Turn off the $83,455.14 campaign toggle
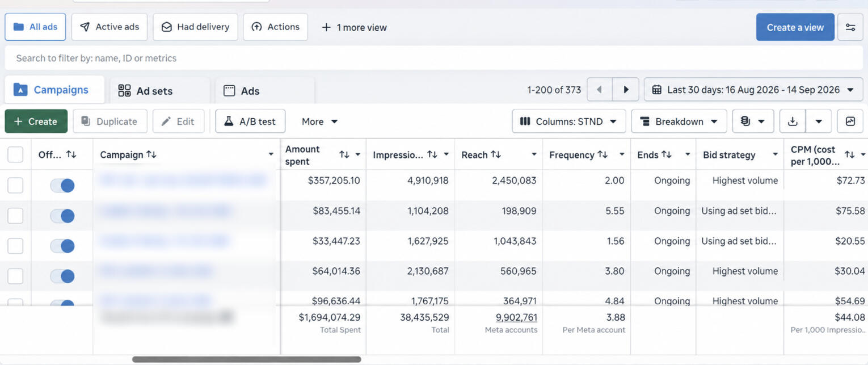 [x=62, y=216]
